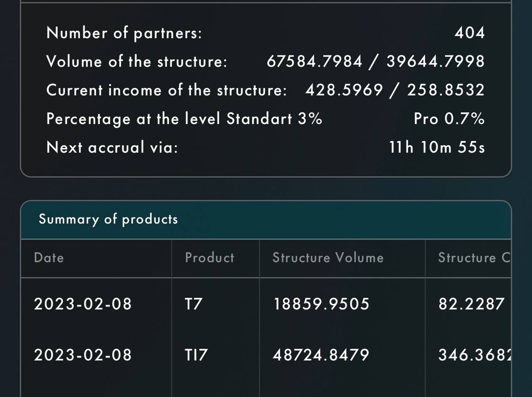Select the 2023-02-08 date in T7 row
The height and width of the screenshot is (397, 532).
83,304
